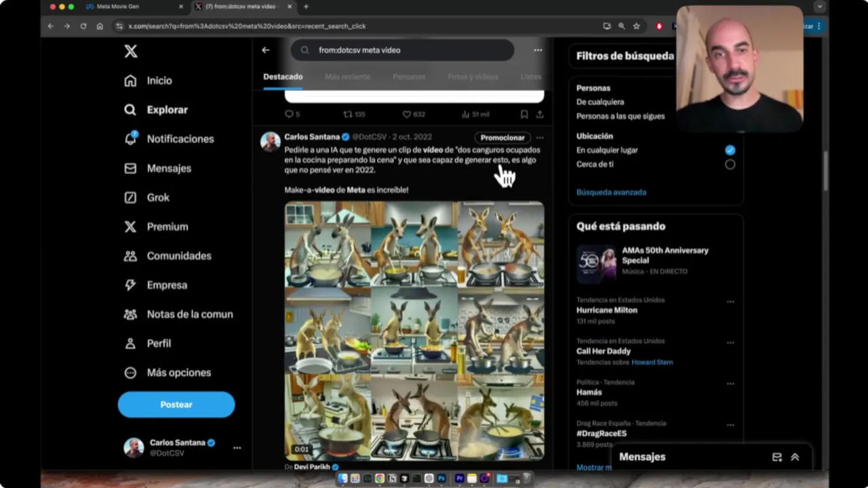Open more options for Hamás trend
Image resolution: width=868 pixels, height=488 pixels.
point(730,384)
